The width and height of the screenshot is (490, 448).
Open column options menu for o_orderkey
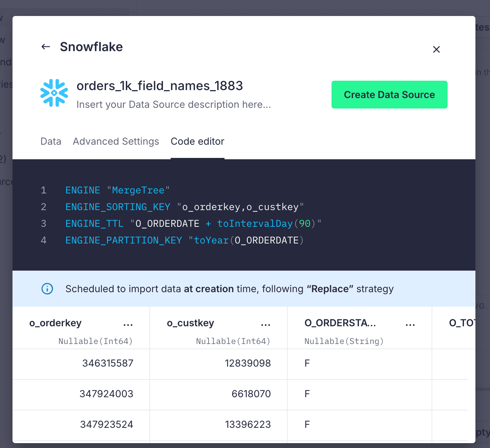(128, 324)
